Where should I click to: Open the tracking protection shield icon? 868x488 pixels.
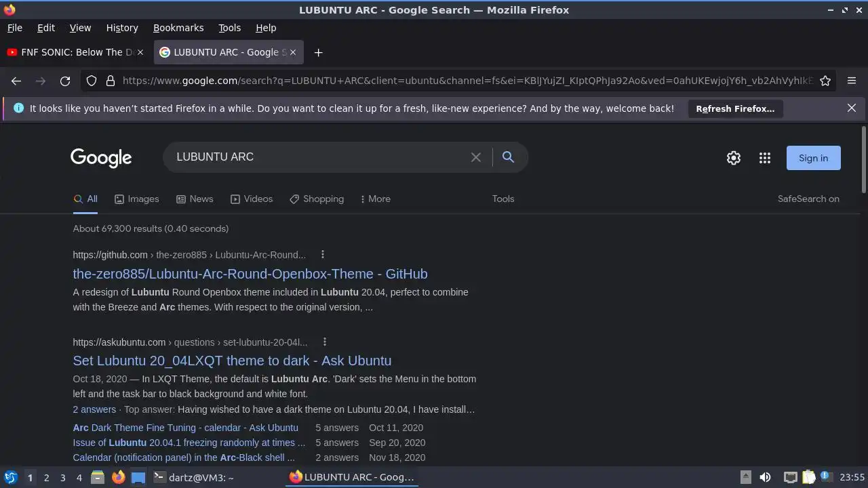click(92, 81)
